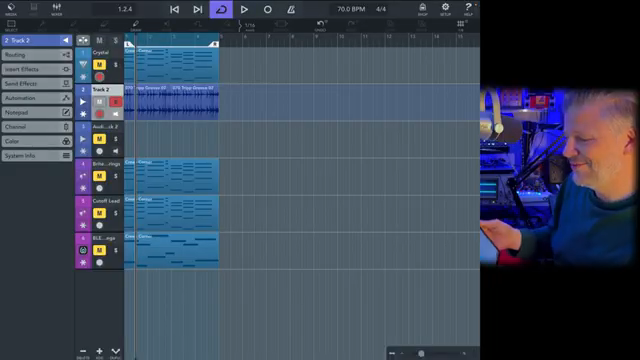Start playback with the Play button
The width and height of the screenshot is (640, 360).
tap(244, 9)
